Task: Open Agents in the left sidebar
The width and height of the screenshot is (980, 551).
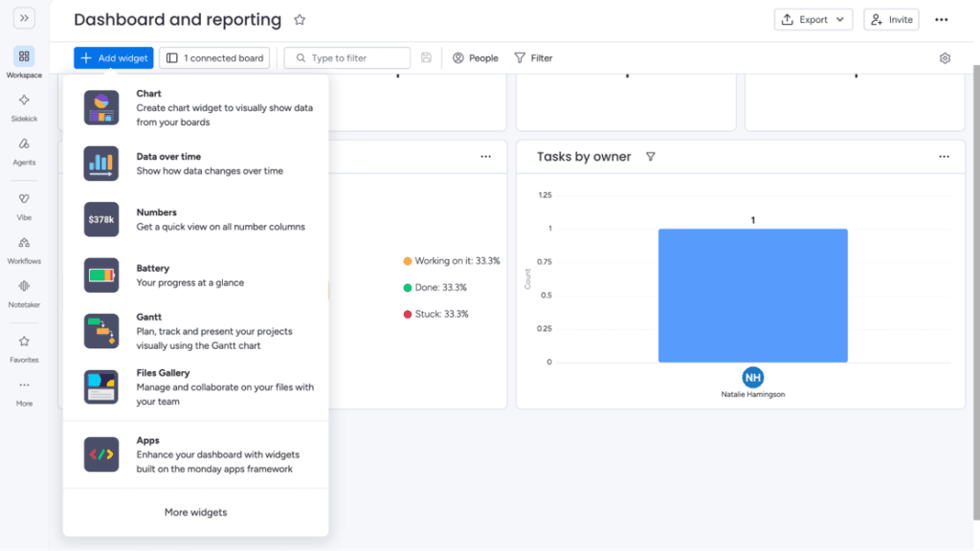Action: pos(24,151)
